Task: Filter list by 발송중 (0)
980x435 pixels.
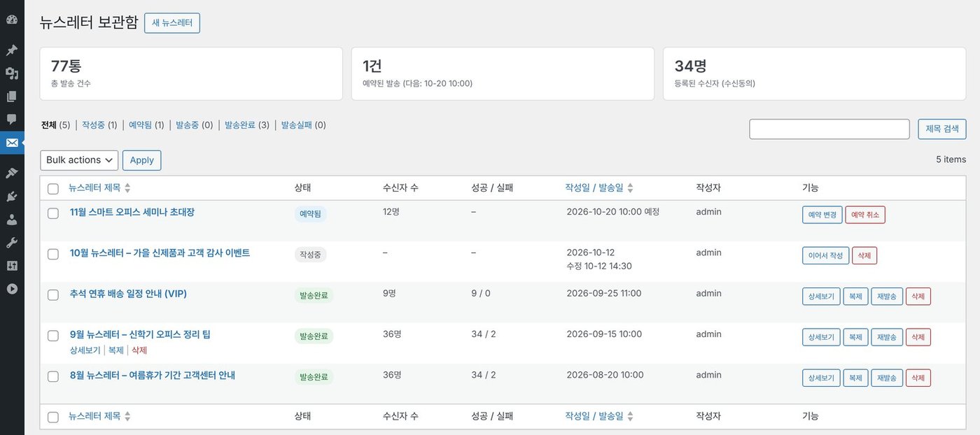Action: [195, 125]
